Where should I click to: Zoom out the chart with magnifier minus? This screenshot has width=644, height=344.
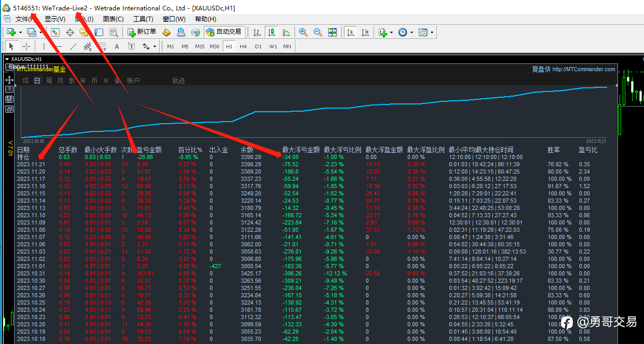pos(318,32)
